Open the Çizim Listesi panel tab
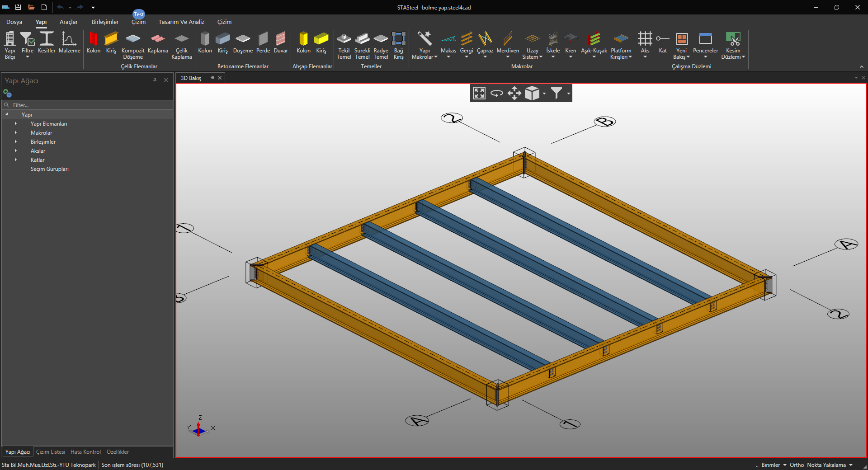868x470 pixels. point(51,451)
